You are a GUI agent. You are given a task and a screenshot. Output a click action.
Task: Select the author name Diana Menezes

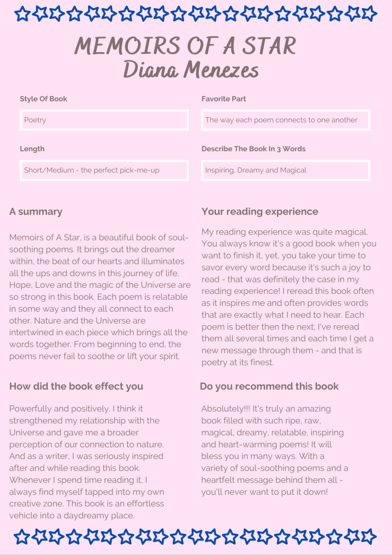[x=191, y=70]
